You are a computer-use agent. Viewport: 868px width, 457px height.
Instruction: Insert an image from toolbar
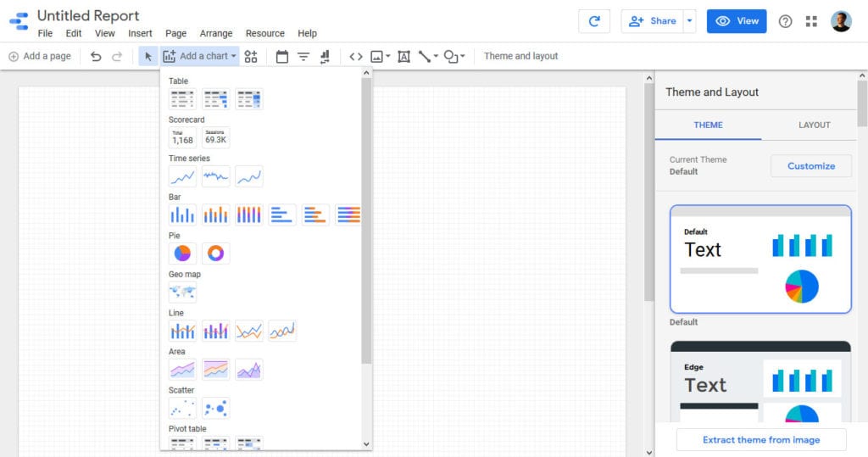click(376, 56)
